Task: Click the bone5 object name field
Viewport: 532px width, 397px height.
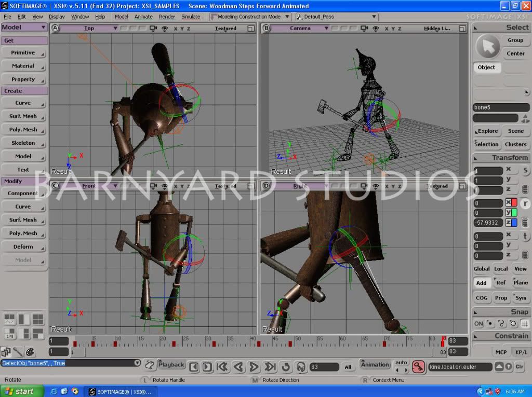Action: pyautogui.click(x=501, y=107)
